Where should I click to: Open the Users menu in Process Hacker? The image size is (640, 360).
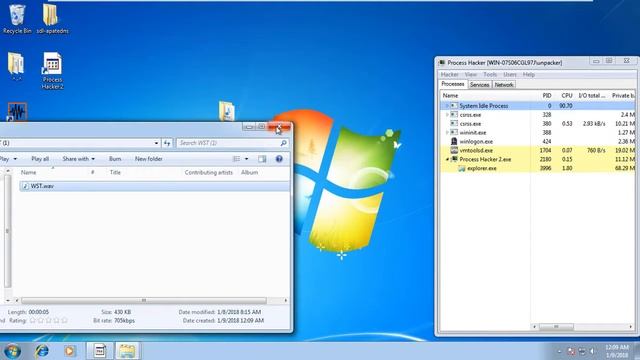510,75
